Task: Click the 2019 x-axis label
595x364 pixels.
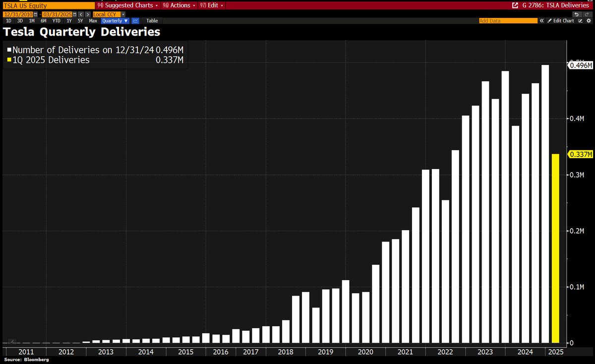Action: (325, 352)
